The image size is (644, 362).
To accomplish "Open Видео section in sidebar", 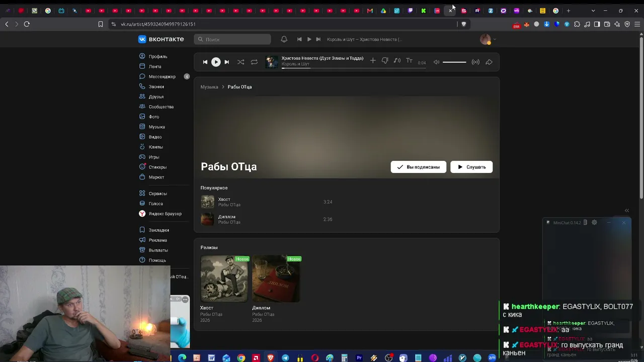I will tap(150, 137).
